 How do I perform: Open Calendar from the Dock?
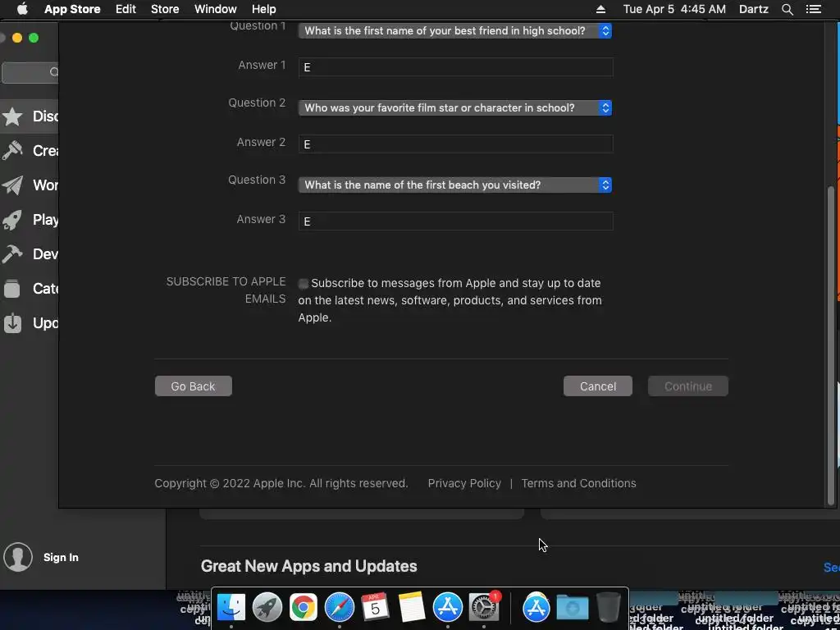point(375,608)
